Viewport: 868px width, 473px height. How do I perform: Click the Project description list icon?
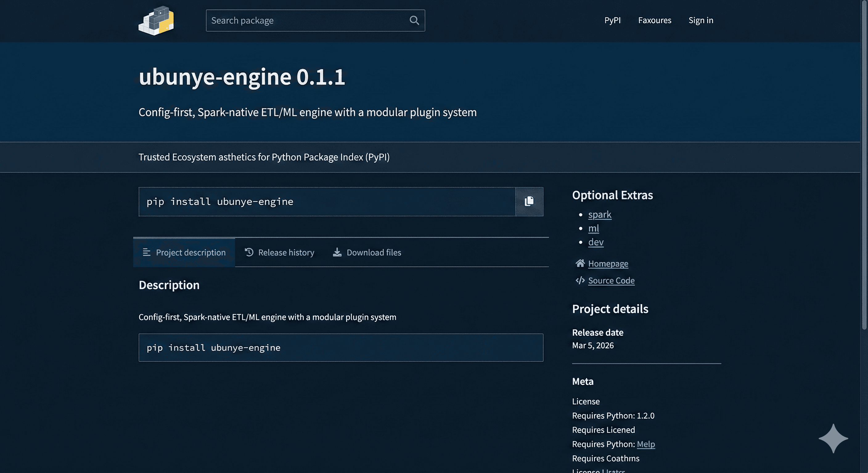(x=147, y=252)
